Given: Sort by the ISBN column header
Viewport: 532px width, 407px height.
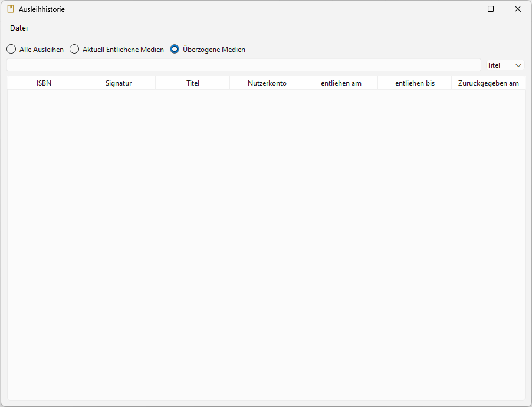Looking at the screenshot, I should tap(44, 83).
